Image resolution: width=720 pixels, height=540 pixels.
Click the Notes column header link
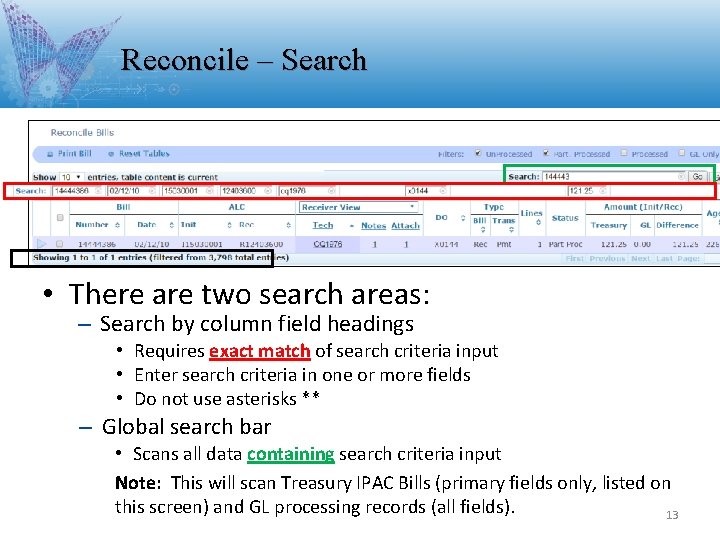[373, 225]
